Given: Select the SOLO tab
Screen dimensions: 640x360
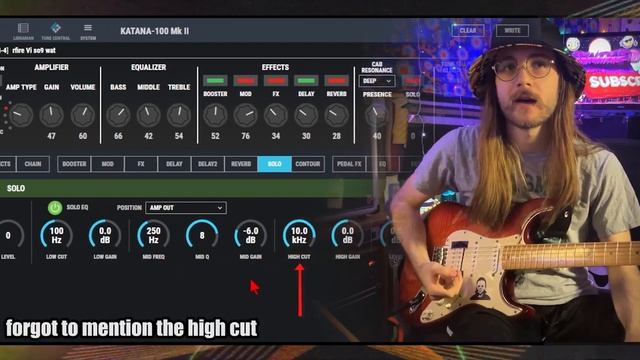Looking at the screenshot, I should 274,164.
